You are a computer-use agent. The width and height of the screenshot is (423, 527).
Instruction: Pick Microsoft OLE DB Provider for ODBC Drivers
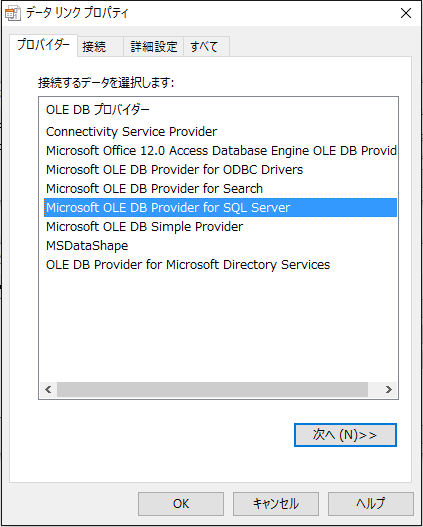click(x=220, y=170)
